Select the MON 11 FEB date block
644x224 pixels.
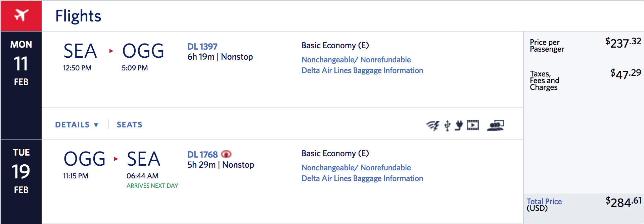(21, 63)
